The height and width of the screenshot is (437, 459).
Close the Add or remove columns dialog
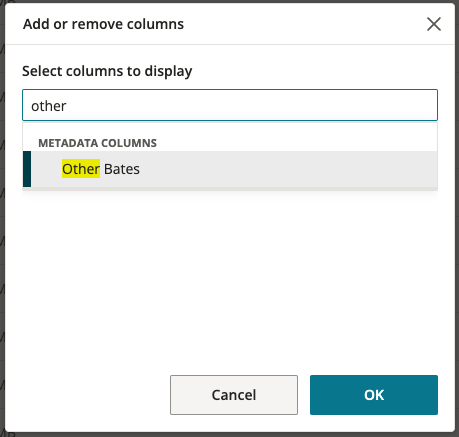(434, 24)
